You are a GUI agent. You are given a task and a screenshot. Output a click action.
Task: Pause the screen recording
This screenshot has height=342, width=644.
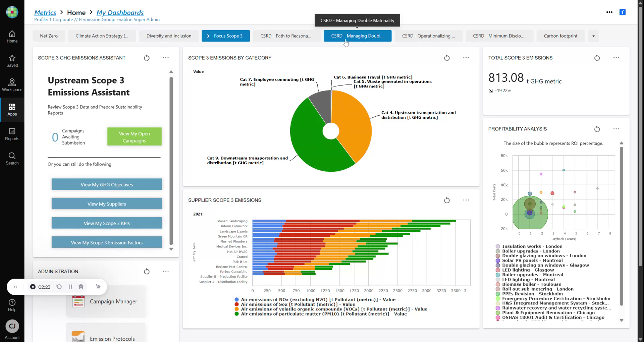pyautogui.click(x=70, y=287)
